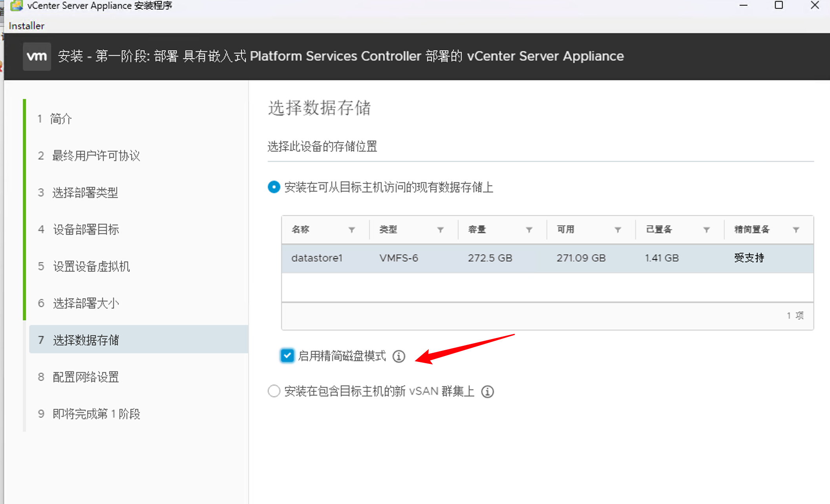Filter the 精简置备 column
The height and width of the screenshot is (504, 830).
[x=796, y=230]
